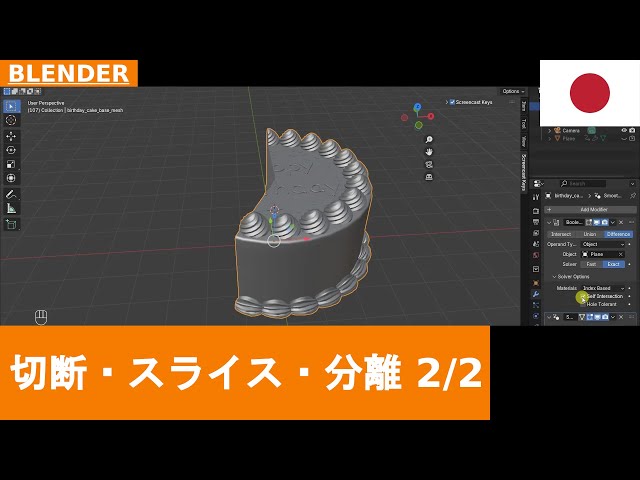Image resolution: width=640 pixels, height=480 pixels.
Task: Select the Rotate tool
Action: pos(11,150)
